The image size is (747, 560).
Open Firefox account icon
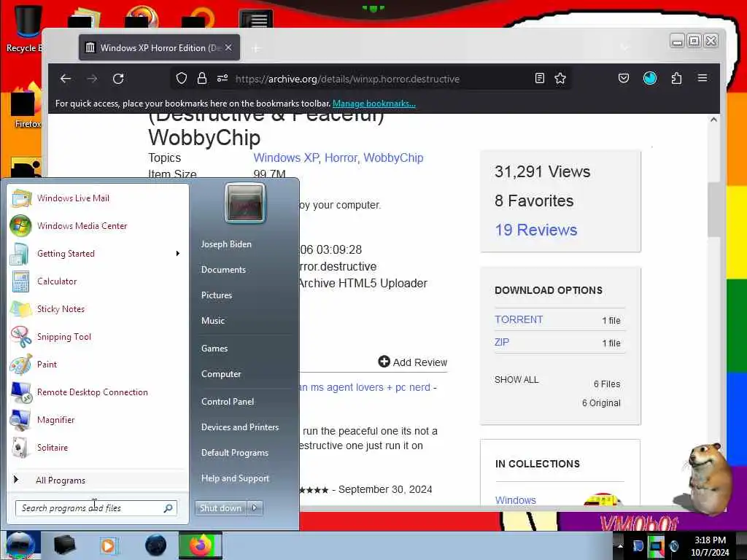[x=650, y=78]
